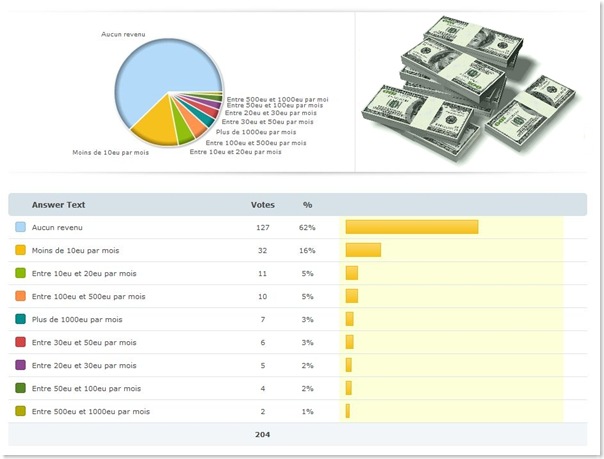Click the Answer Text column header
Viewport: 604px width, 459px height.
[x=59, y=205]
